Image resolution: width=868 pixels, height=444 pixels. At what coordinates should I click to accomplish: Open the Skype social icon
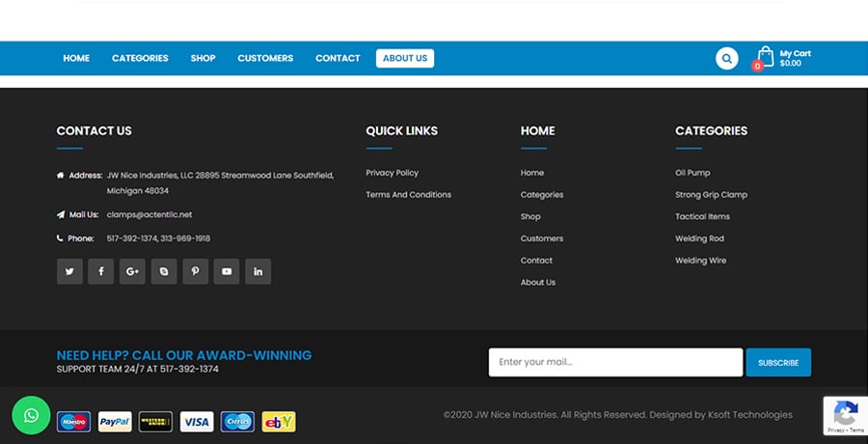coord(164,271)
